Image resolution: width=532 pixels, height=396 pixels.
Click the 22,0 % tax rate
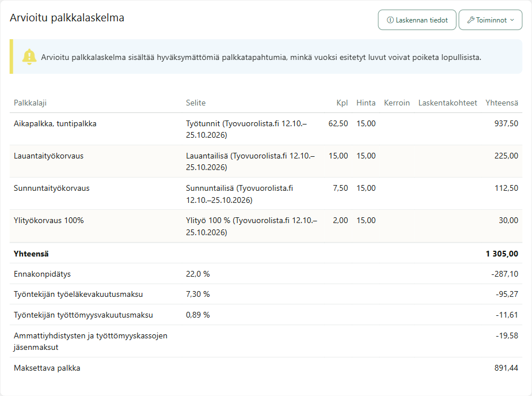click(198, 274)
